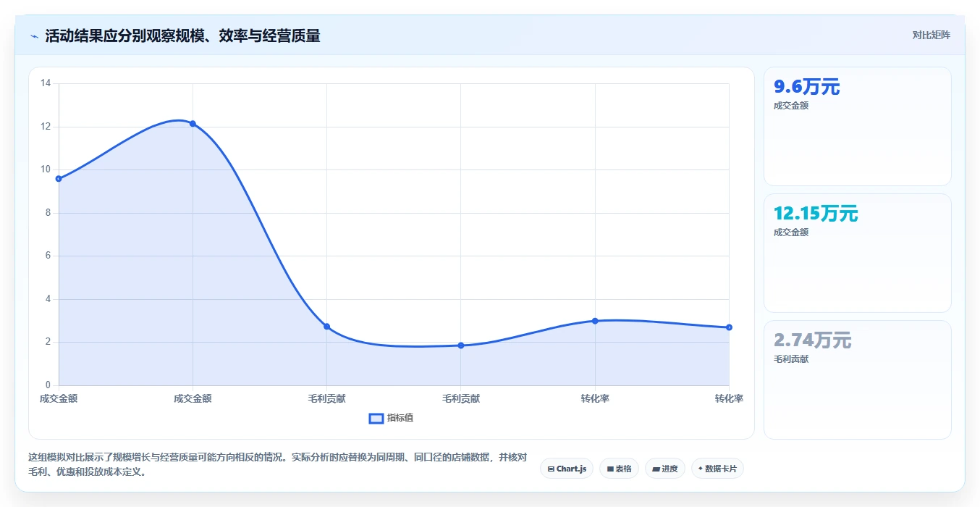Select the 表格 chip
Screen dimensions: 980x507
pos(619,469)
